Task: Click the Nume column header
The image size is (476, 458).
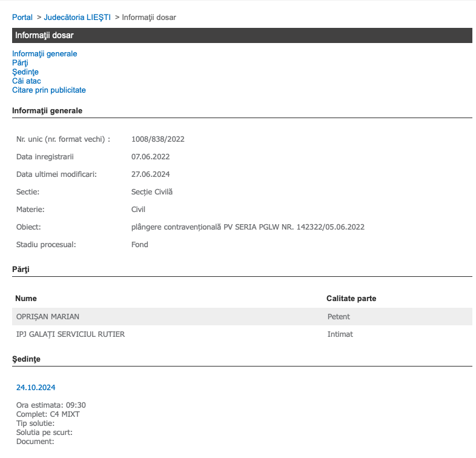Action: pyautogui.click(x=26, y=299)
